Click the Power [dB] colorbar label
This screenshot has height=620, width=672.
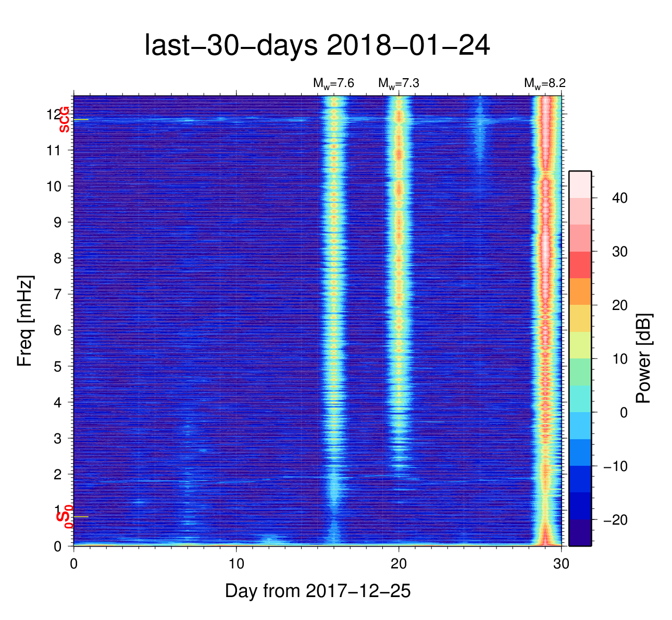click(x=644, y=358)
